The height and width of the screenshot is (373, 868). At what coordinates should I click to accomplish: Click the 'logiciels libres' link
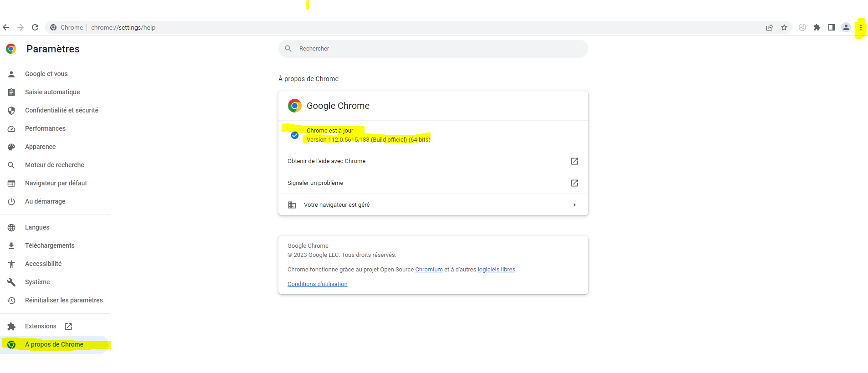pos(496,270)
